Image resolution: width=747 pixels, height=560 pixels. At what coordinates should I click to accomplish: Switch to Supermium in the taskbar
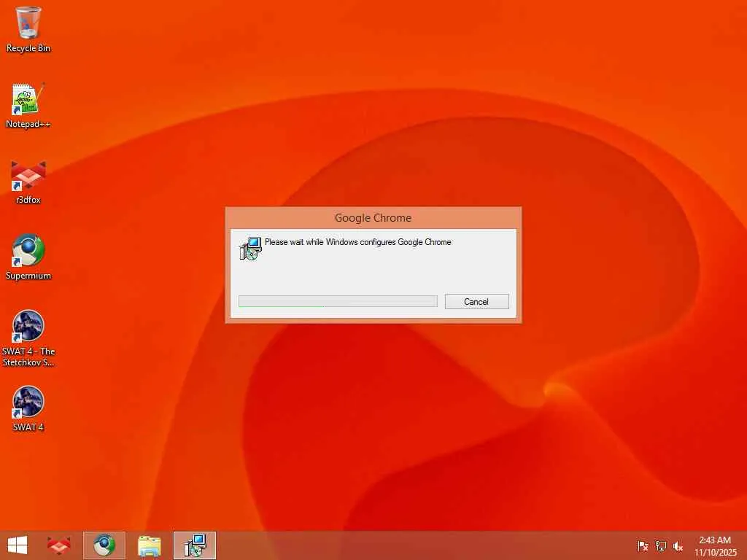104,545
